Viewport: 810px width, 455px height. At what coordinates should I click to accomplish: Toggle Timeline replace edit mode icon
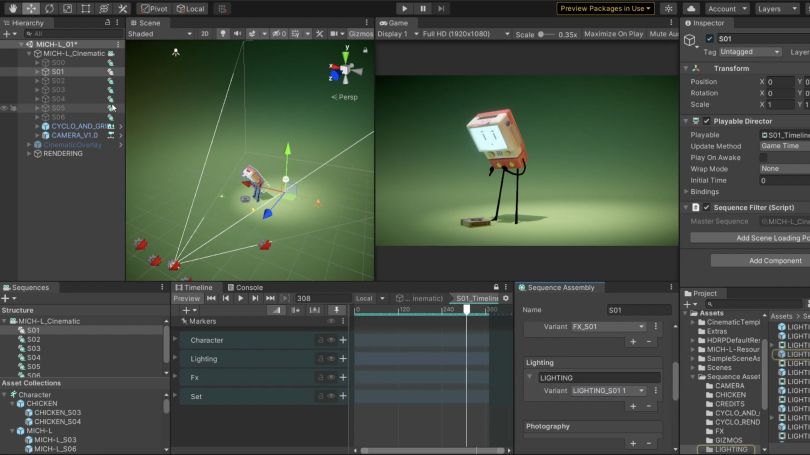point(314,310)
